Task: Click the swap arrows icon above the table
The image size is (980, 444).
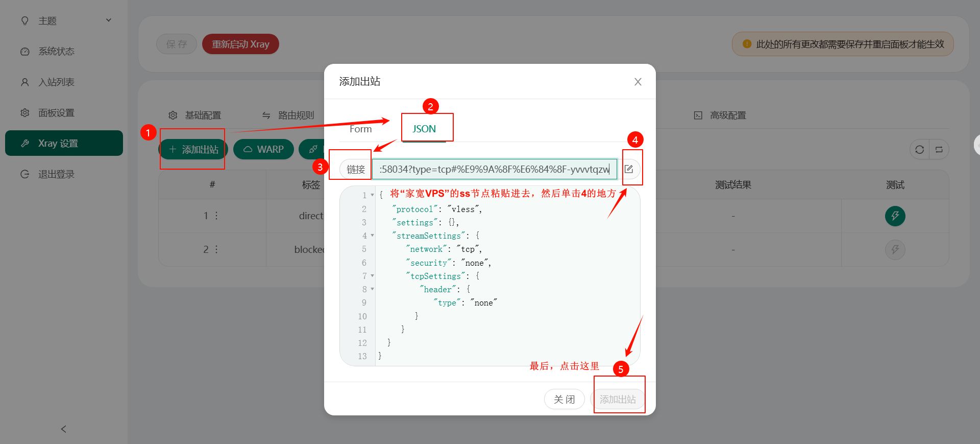Action: click(939, 150)
